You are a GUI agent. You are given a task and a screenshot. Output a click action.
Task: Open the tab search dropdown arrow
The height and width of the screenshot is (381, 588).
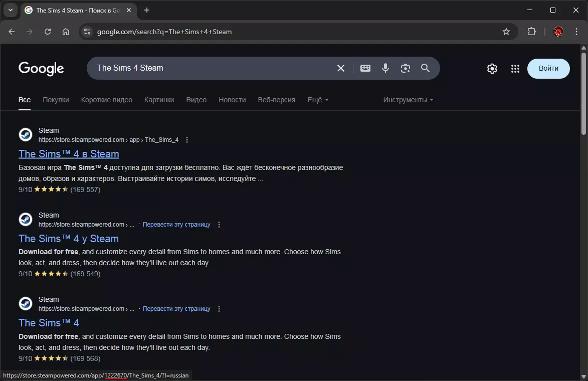(11, 10)
